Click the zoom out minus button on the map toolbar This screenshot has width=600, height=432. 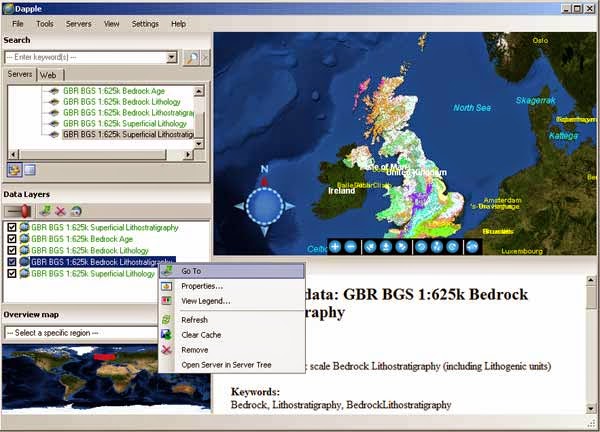pos(351,247)
